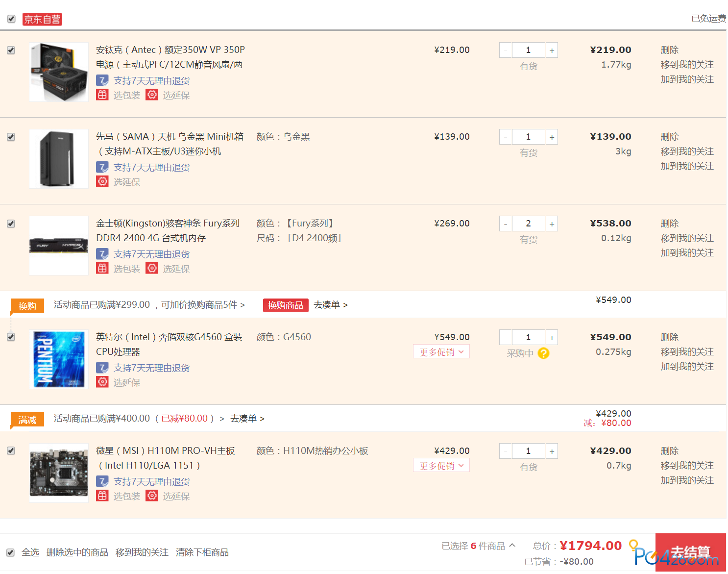Click the 换购商品 red button
Screen dimensions: 728x574
pyautogui.click(x=286, y=305)
